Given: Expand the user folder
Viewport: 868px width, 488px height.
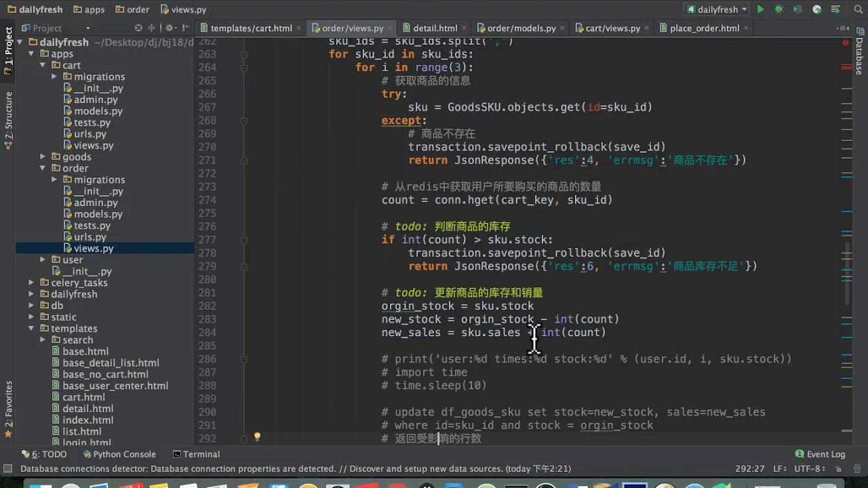Looking at the screenshot, I should click(x=43, y=260).
